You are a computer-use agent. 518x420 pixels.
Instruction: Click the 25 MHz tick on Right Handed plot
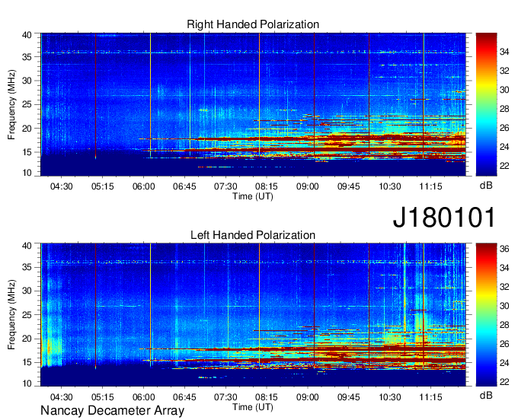click(x=27, y=104)
